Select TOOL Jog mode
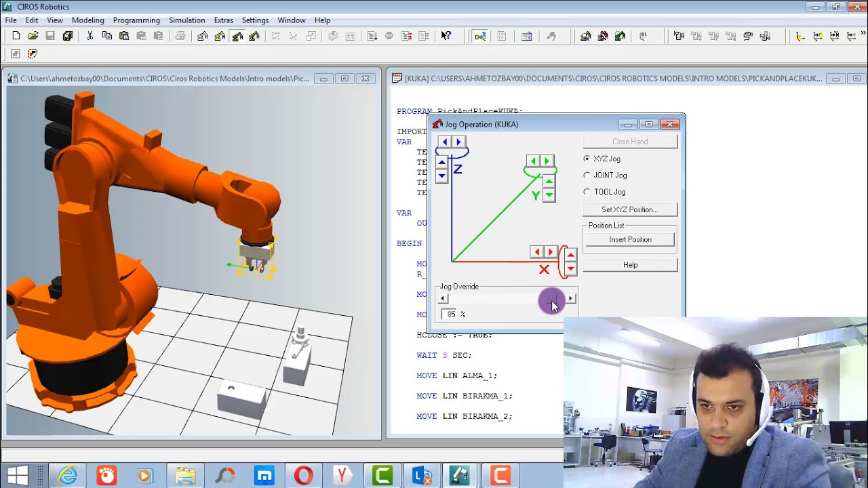868x488 pixels. pos(604,192)
